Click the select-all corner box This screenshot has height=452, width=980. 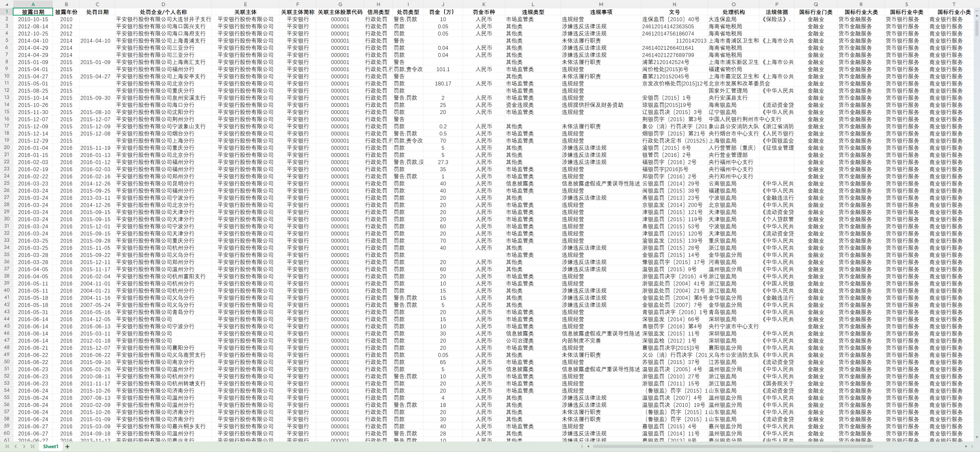6,4
